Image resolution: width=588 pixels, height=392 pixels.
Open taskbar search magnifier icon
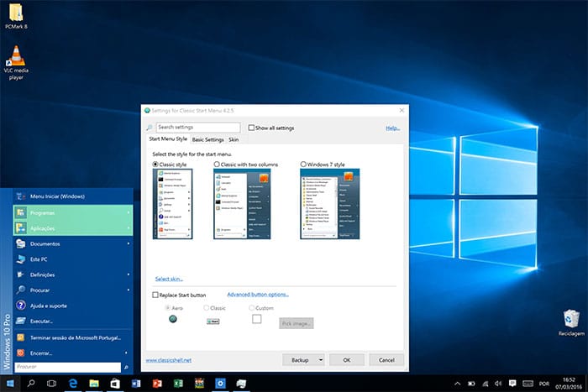coord(31,383)
